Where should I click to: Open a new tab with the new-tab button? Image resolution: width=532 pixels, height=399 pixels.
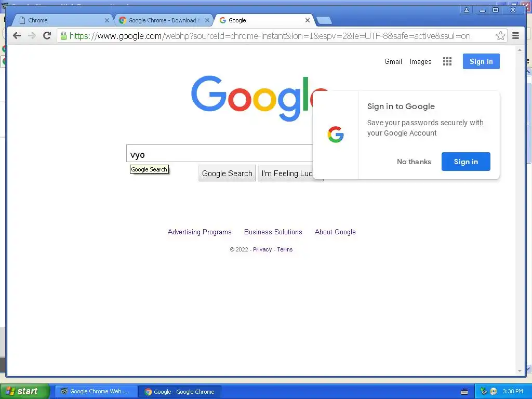tap(324, 21)
